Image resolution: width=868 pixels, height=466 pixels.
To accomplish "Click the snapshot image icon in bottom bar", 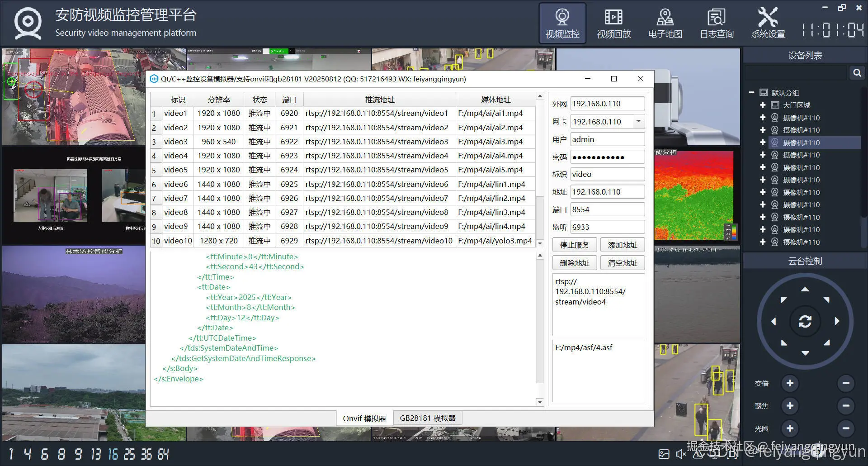I will pos(664,454).
